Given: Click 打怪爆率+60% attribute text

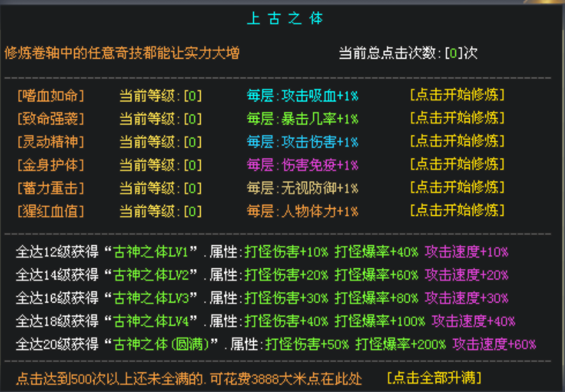Looking at the screenshot, I should coord(376,275).
